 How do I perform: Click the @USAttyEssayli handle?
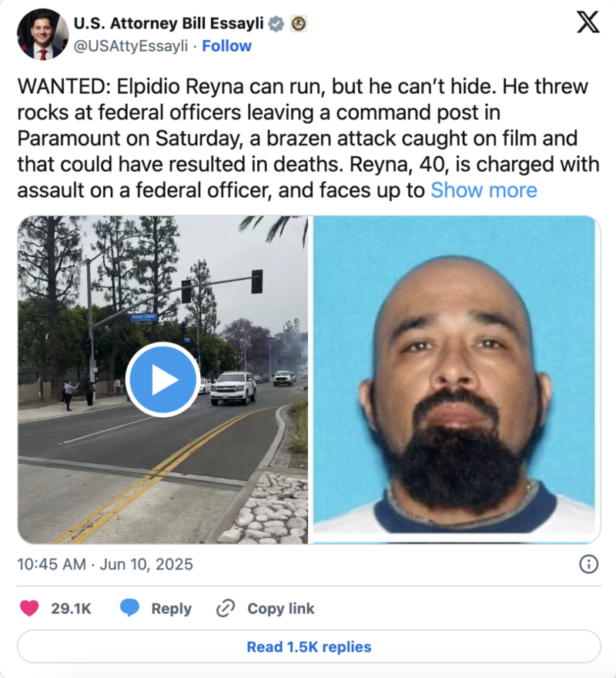click(131, 46)
